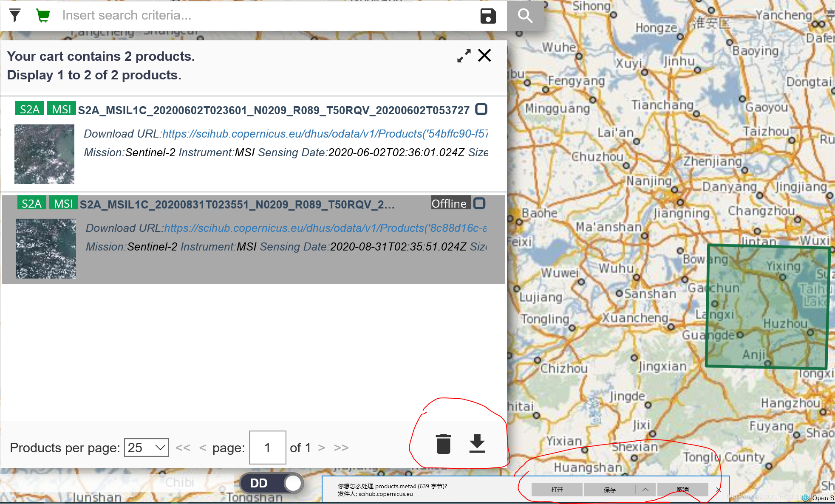
Task: Click the page number input field
Action: [267, 448]
